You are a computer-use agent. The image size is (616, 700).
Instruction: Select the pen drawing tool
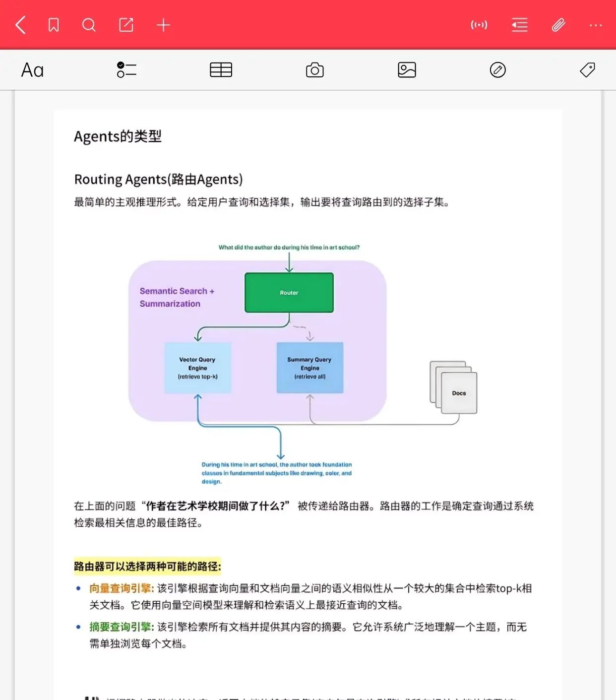pos(497,69)
